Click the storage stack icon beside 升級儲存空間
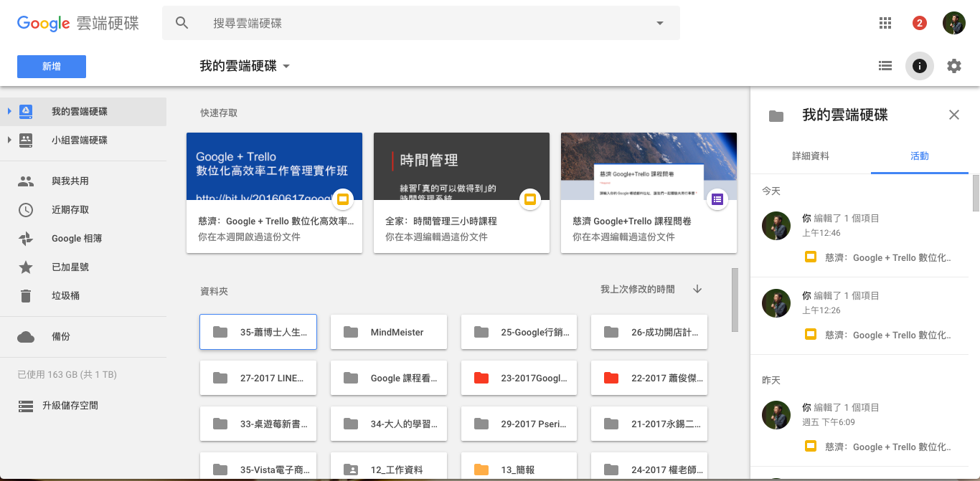The height and width of the screenshot is (481, 980). pyautogui.click(x=26, y=406)
